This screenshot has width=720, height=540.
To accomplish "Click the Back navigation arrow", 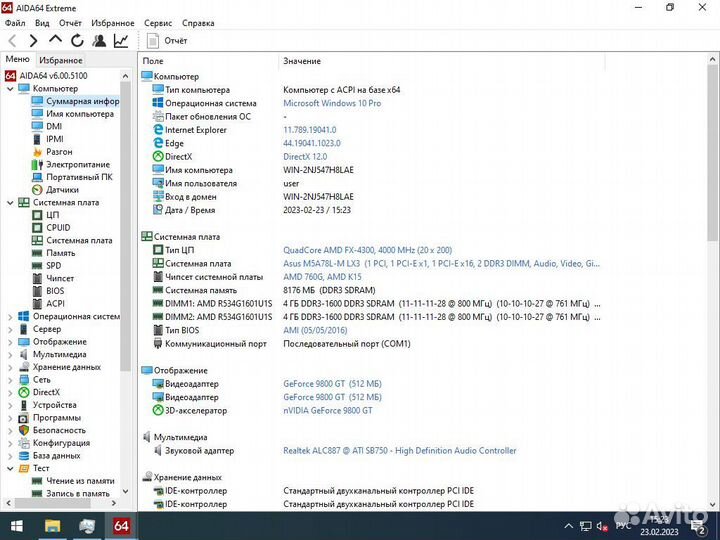I will click(12, 41).
